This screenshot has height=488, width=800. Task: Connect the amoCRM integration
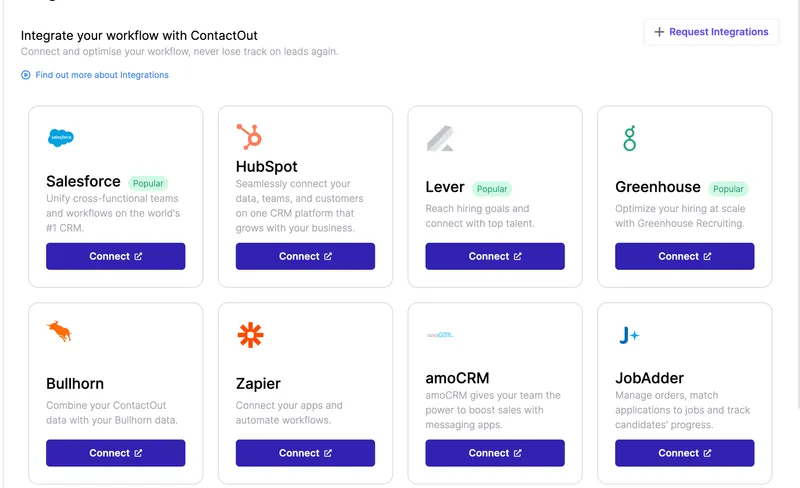point(494,453)
